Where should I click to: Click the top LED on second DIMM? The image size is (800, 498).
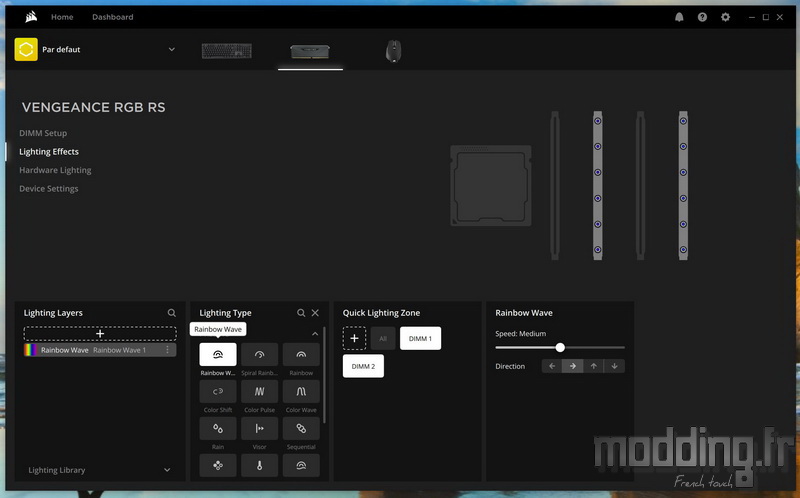(597, 121)
